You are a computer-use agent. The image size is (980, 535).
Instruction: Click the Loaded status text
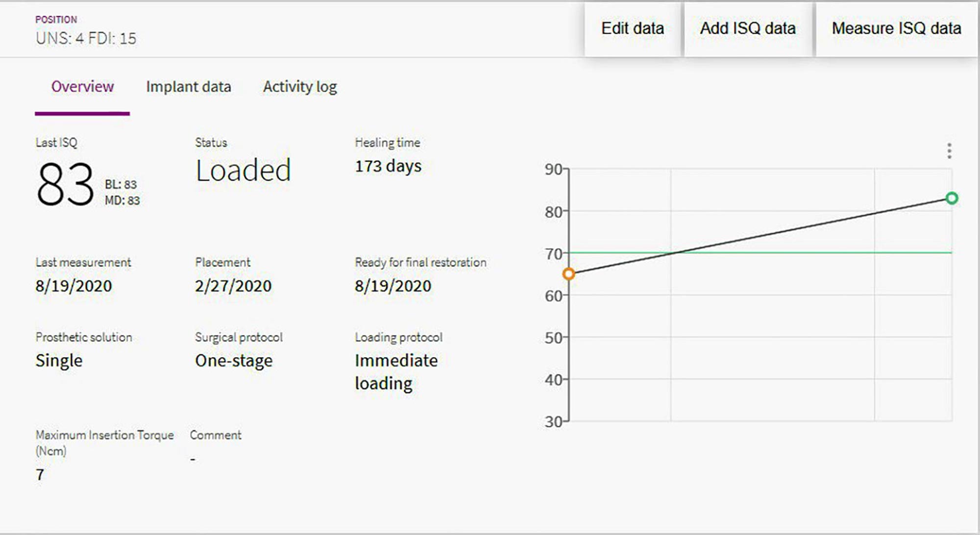coord(243,170)
